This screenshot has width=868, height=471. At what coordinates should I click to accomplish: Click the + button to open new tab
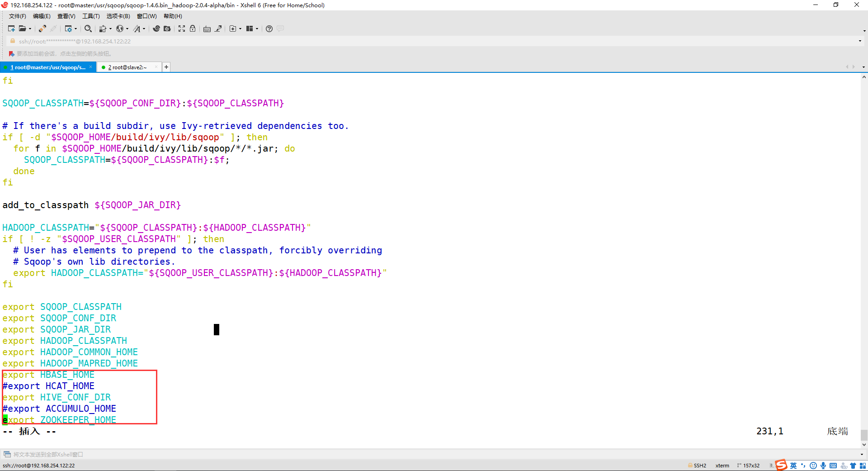(x=166, y=67)
